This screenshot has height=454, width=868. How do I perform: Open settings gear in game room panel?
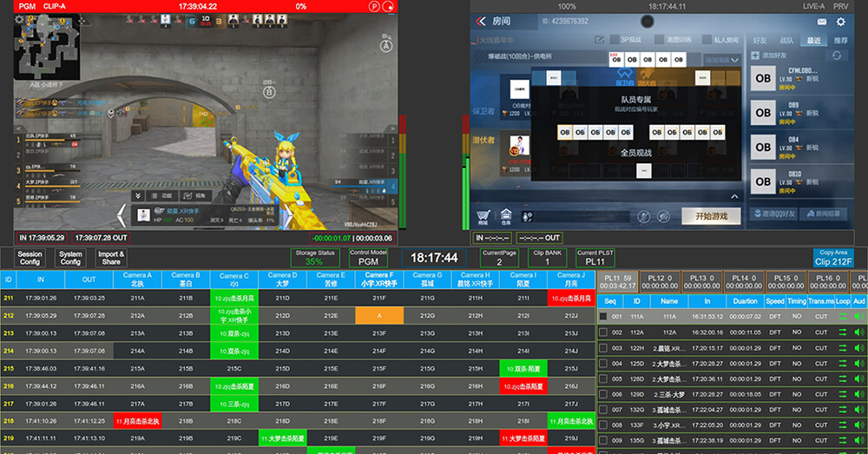click(840, 22)
